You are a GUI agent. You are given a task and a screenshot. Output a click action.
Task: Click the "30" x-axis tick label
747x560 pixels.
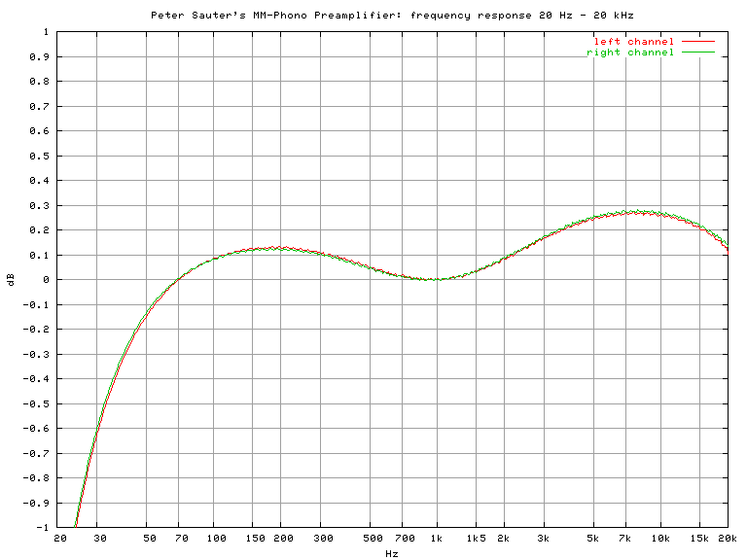tap(99, 538)
